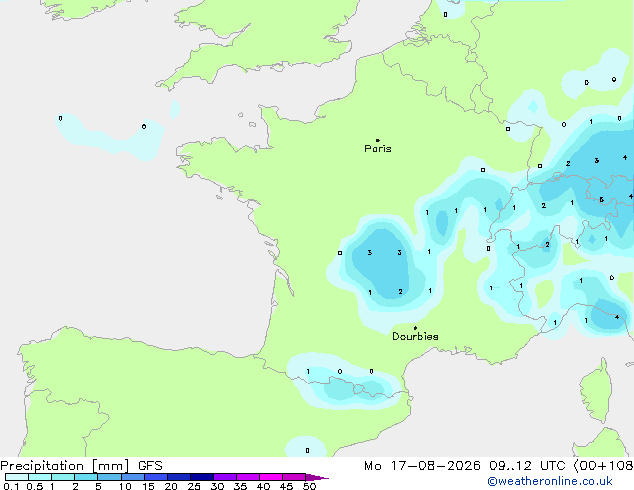The image size is (634, 490).
Task: Click the Dourbies city label
Action: pos(415,336)
